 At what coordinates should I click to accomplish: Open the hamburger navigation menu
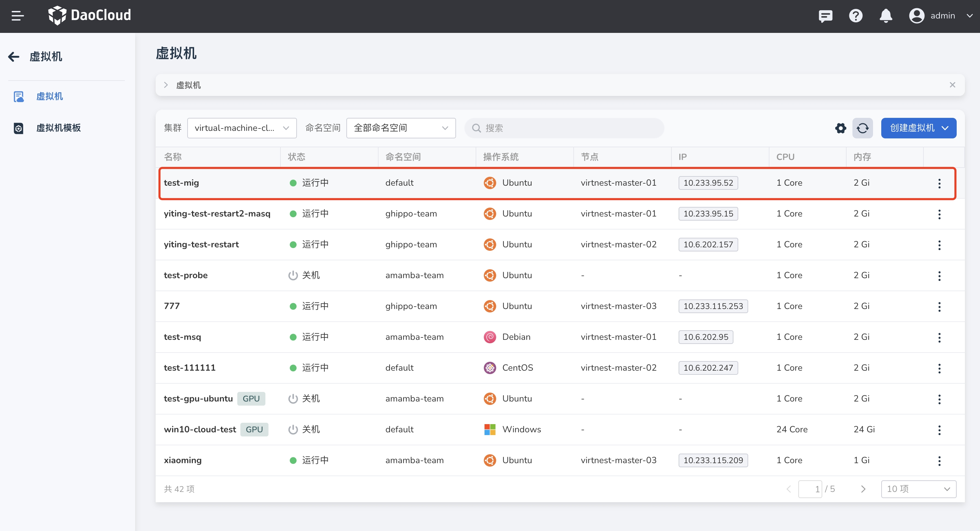17,15
